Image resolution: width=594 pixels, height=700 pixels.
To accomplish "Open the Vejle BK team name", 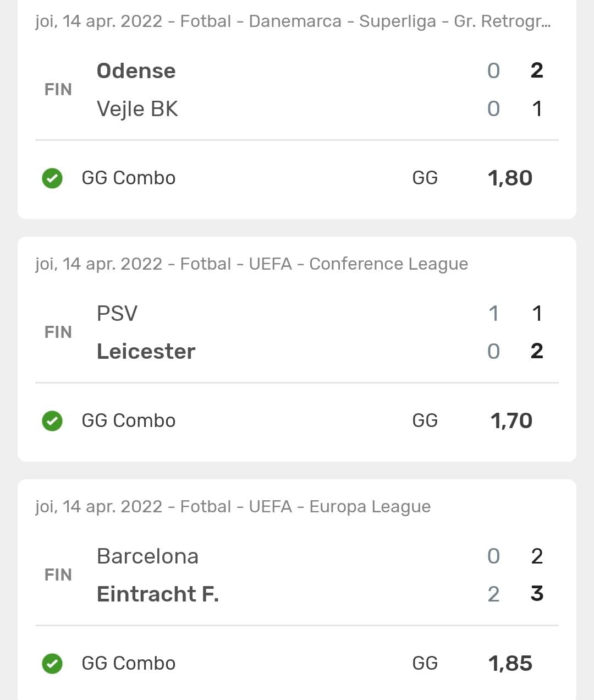I will click(x=137, y=109).
